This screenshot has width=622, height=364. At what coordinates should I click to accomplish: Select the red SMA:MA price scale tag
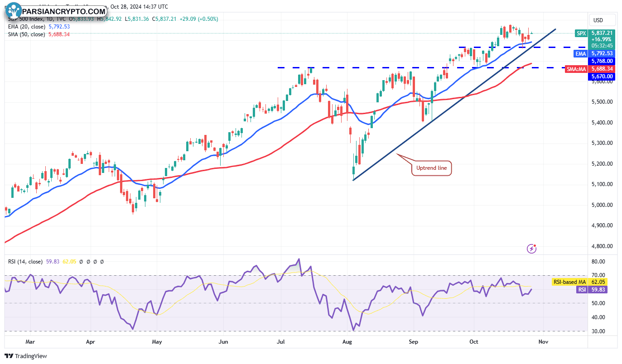(576, 69)
